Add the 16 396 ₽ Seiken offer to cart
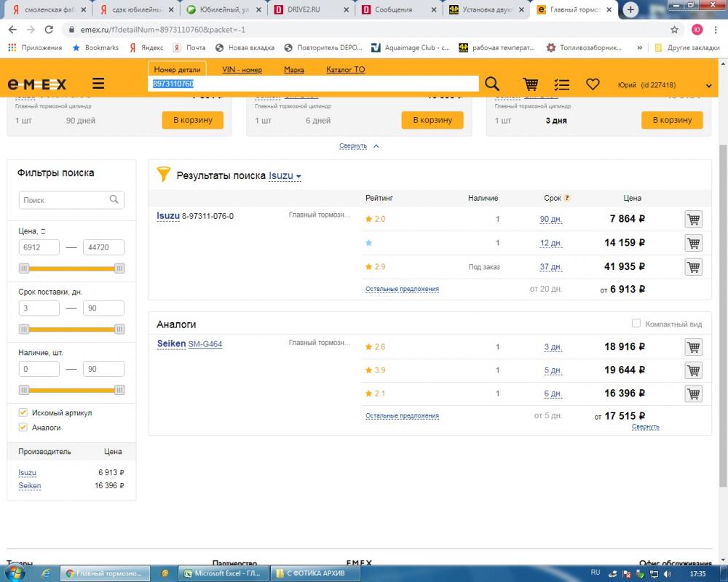The height and width of the screenshot is (582, 728). [x=693, y=394]
